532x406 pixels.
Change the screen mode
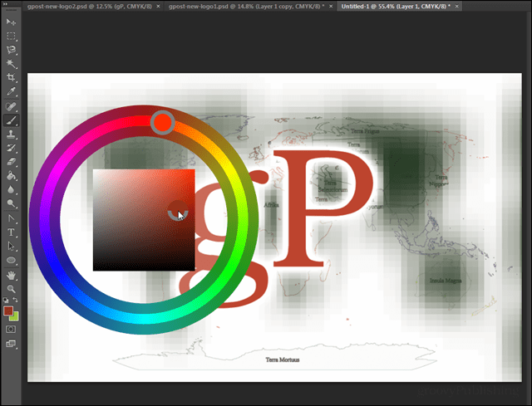point(12,343)
